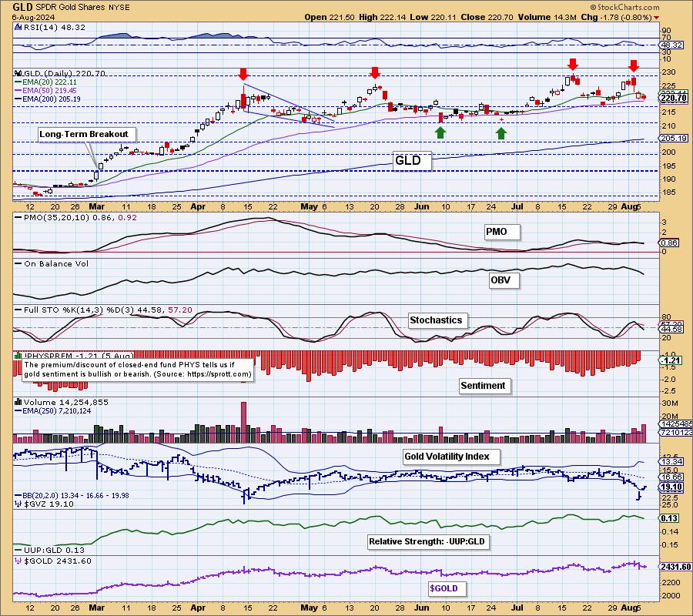Click the Stochastics label box
693x616 pixels.
tap(437, 320)
